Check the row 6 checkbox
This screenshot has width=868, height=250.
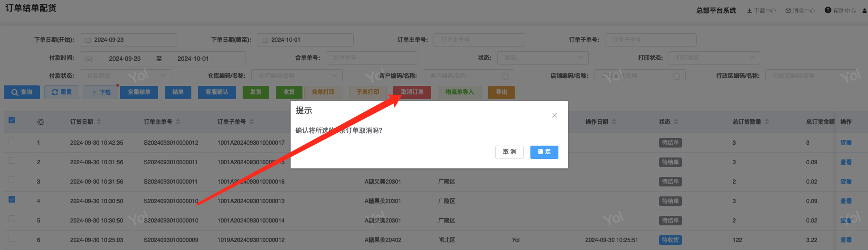(x=12, y=238)
